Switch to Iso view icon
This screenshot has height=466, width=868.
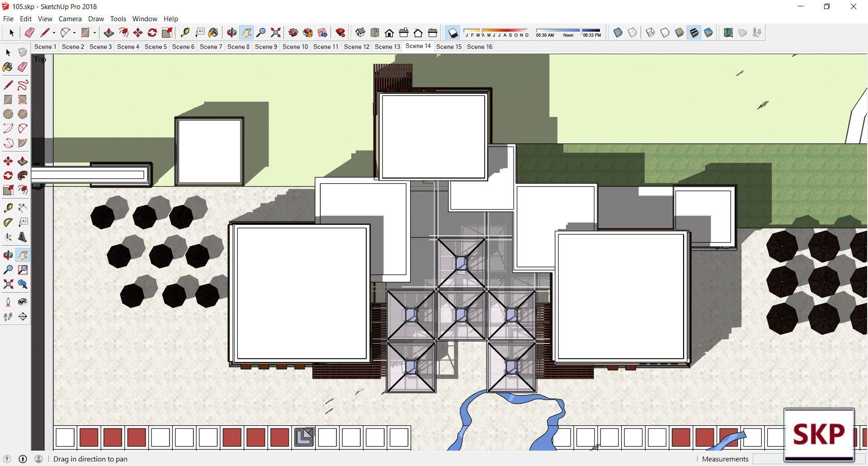360,33
